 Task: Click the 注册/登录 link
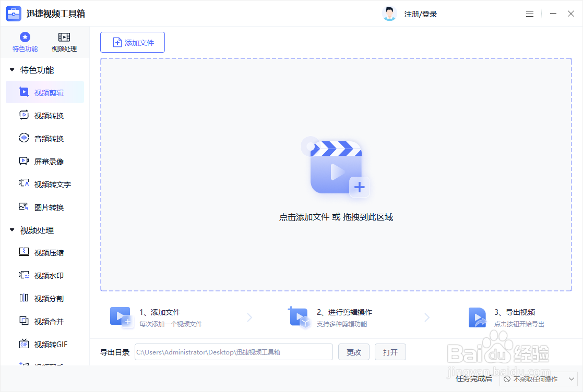pyautogui.click(x=421, y=14)
